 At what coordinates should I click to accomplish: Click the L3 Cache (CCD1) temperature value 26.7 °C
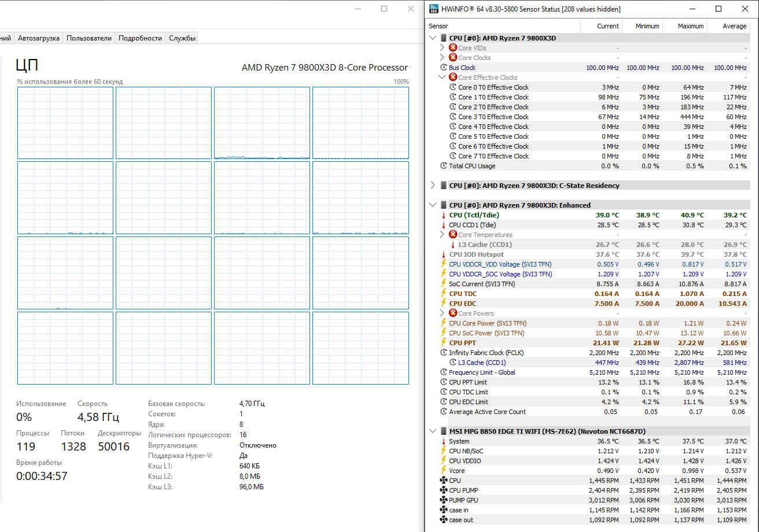[607, 245]
